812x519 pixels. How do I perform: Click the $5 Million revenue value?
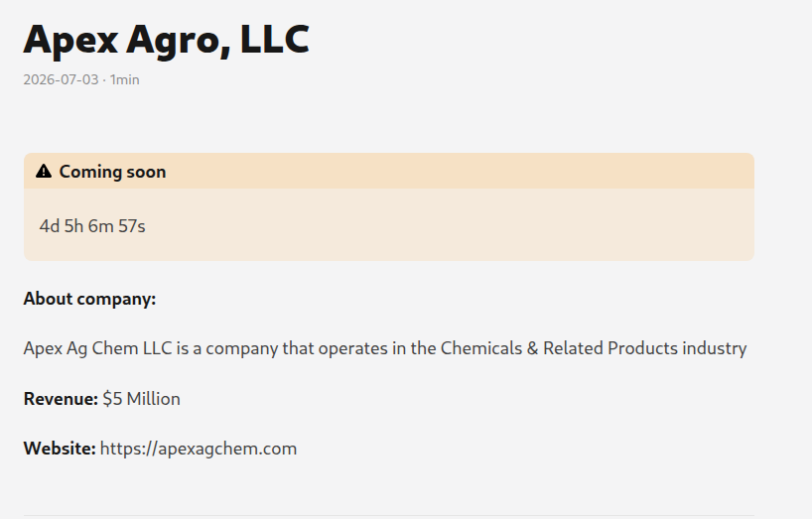[x=141, y=399]
